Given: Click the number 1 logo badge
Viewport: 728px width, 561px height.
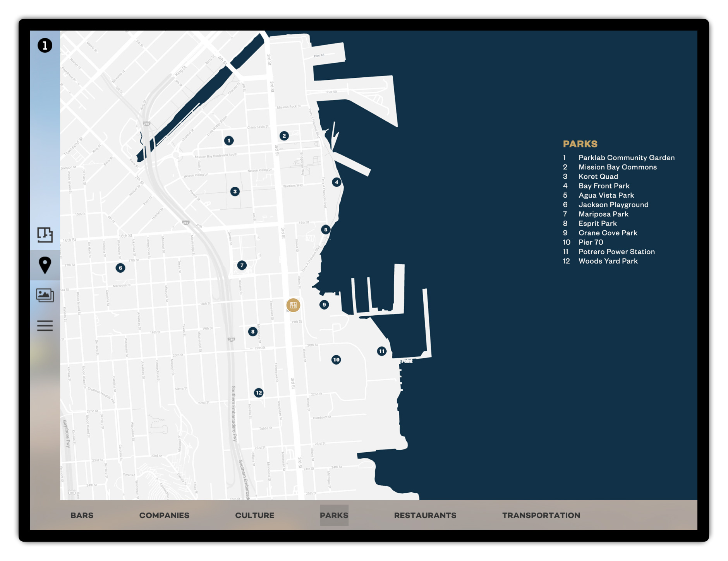Looking at the screenshot, I should point(45,46).
